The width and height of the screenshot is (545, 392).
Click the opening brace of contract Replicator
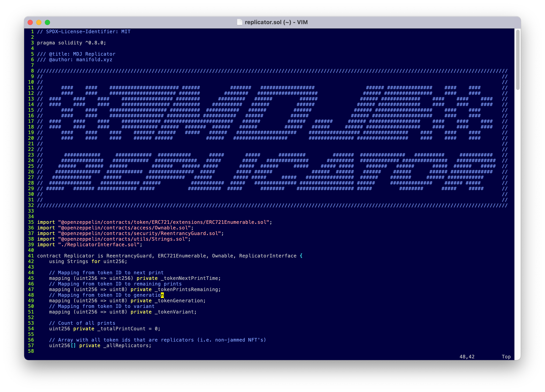[x=301, y=256]
